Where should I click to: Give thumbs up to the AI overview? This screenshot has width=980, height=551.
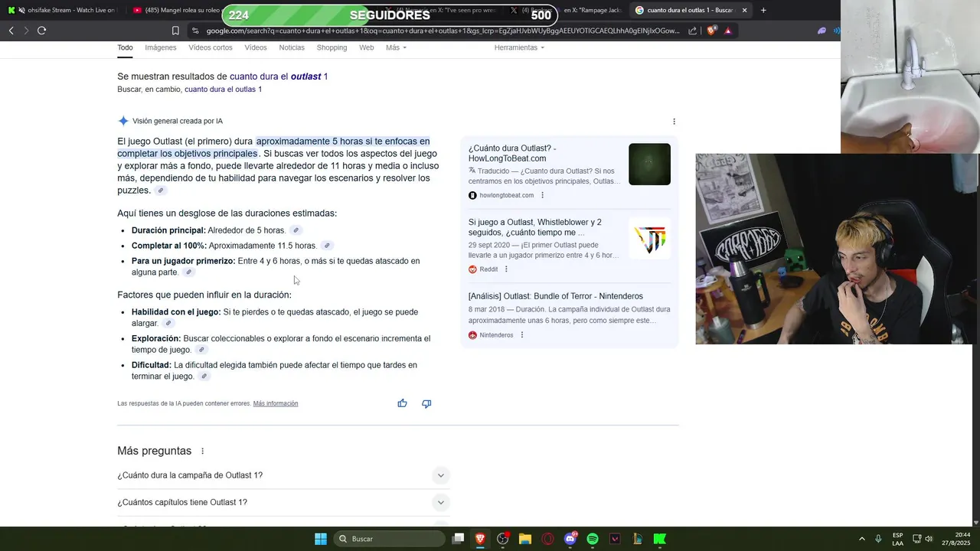click(x=402, y=403)
